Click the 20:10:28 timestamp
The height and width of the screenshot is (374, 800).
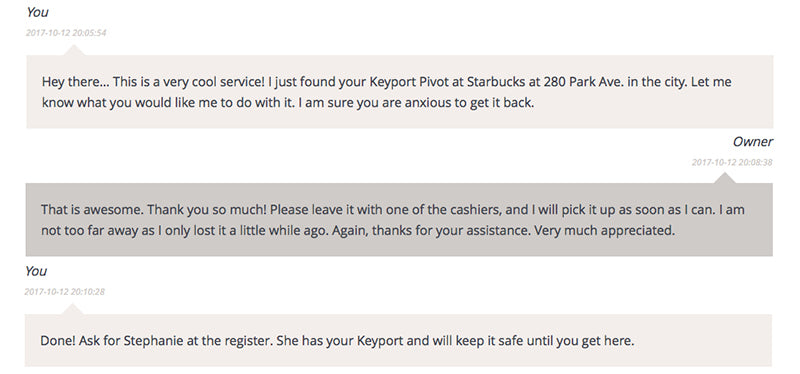(64, 292)
